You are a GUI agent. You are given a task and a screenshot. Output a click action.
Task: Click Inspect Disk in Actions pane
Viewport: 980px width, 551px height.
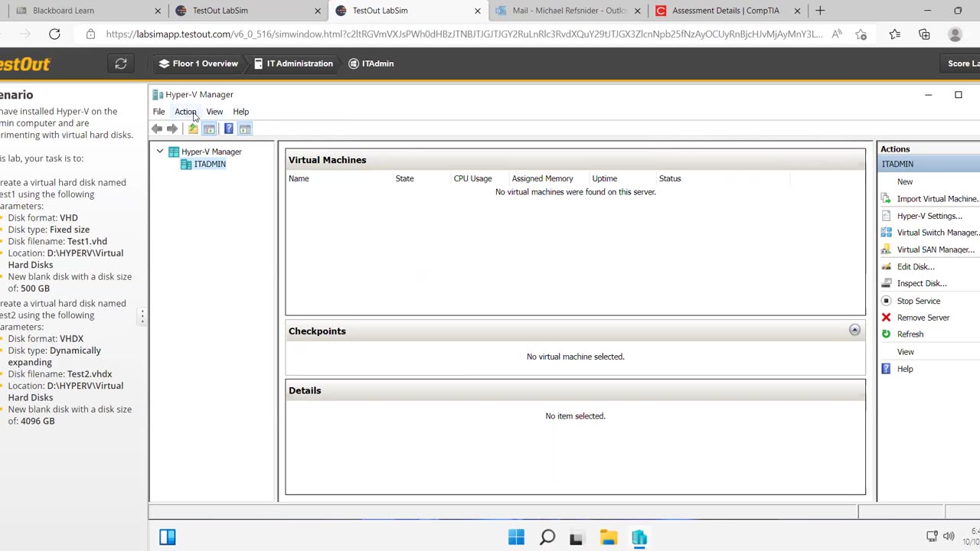[x=922, y=283]
